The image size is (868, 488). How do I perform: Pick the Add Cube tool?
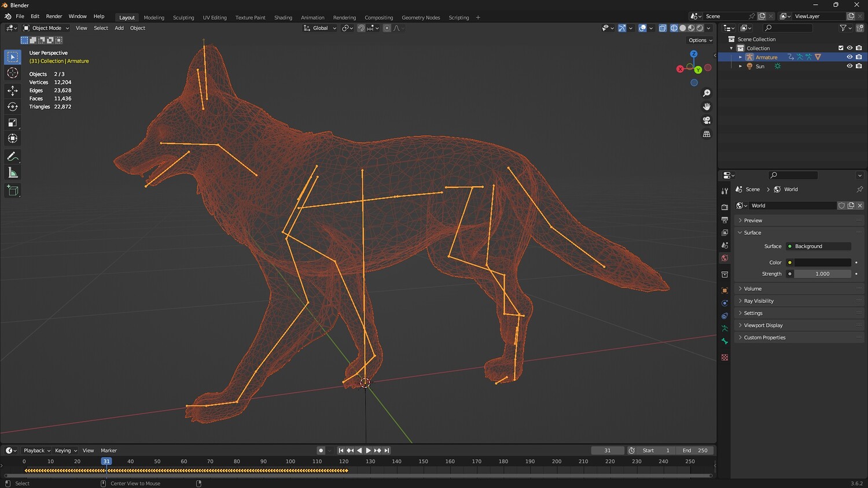point(13,190)
